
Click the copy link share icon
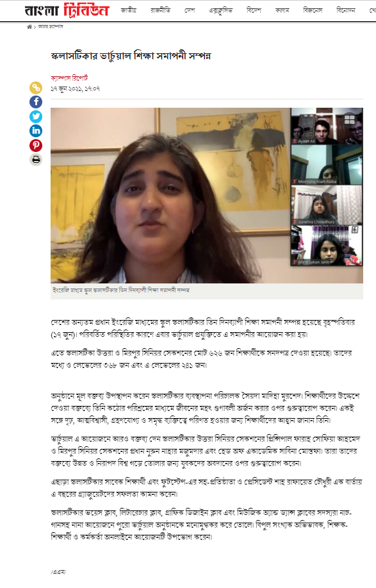click(36, 88)
